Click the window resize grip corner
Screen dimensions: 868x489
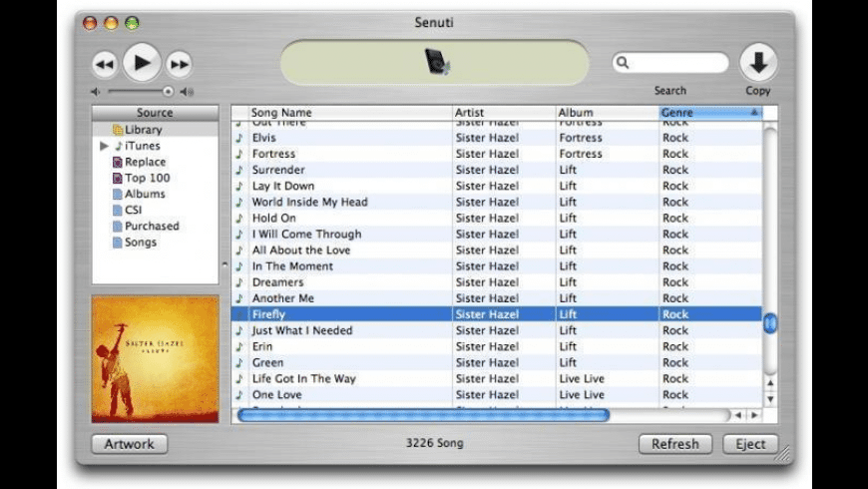coord(783,454)
